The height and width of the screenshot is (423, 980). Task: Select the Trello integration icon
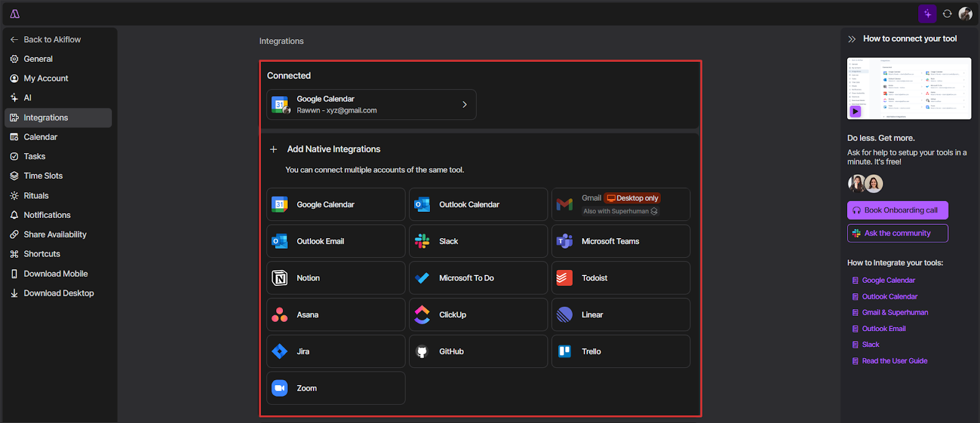tap(565, 351)
